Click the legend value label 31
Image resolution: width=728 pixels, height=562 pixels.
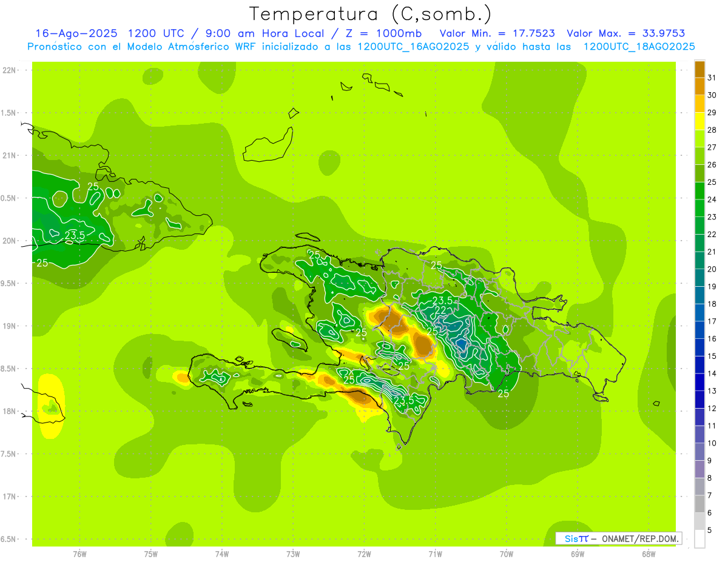(712, 78)
